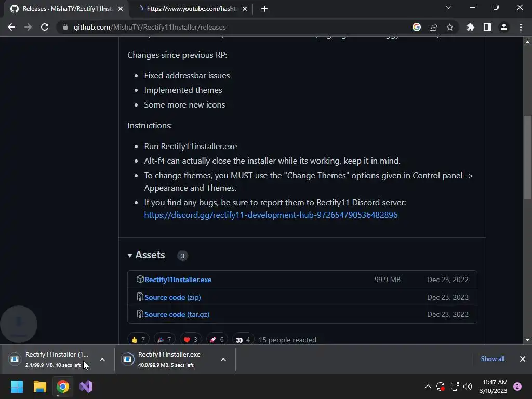Click the sync tray icon with red dot
This screenshot has height=399, width=532.
[441, 387]
